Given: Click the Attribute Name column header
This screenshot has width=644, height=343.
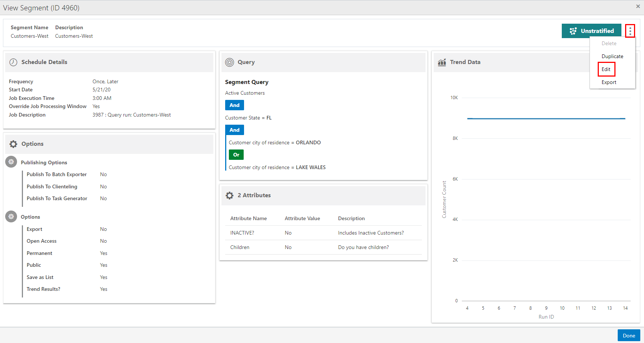Looking at the screenshot, I should (x=248, y=218).
